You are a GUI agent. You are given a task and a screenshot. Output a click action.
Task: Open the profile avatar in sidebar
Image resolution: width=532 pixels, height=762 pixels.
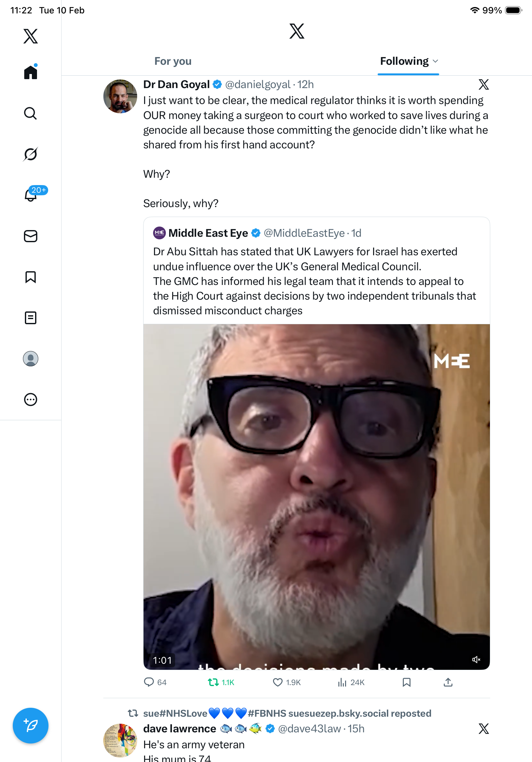(31, 359)
